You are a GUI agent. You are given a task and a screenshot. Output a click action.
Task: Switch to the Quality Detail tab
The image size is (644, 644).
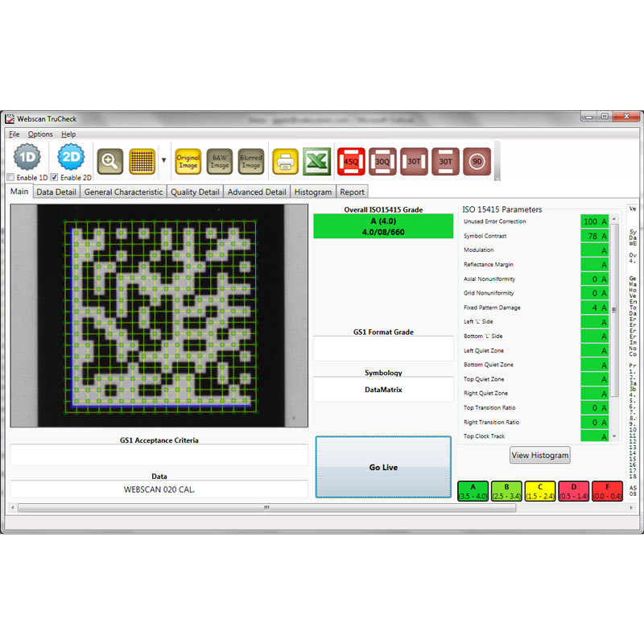coord(195,192)
